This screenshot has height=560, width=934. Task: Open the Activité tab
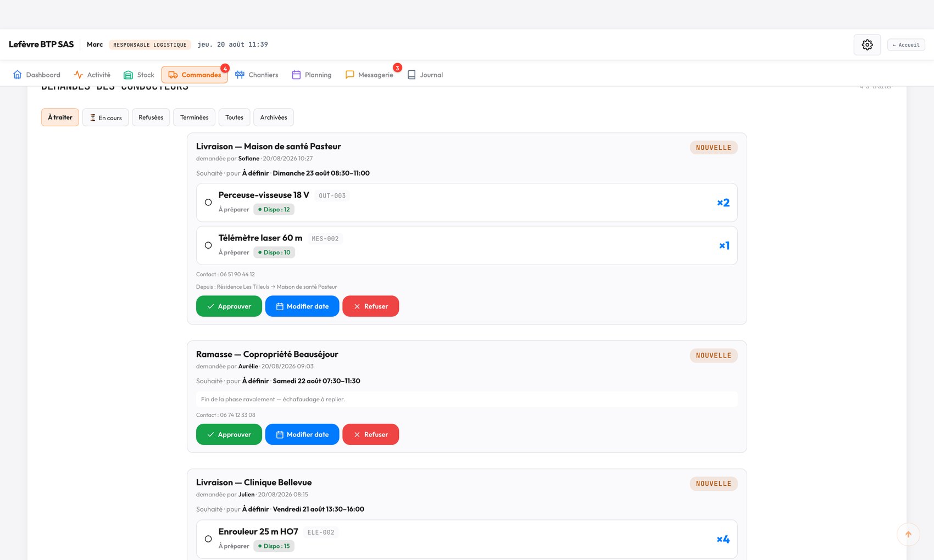(x=92, y=75)
